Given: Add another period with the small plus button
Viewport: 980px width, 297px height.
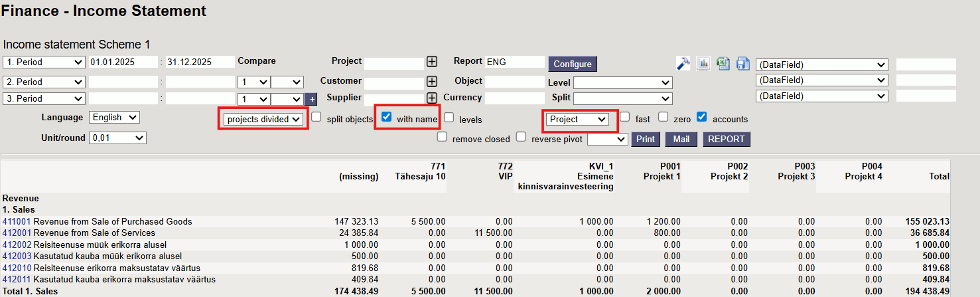Looking at the screenshot, I should pos(311,99).
